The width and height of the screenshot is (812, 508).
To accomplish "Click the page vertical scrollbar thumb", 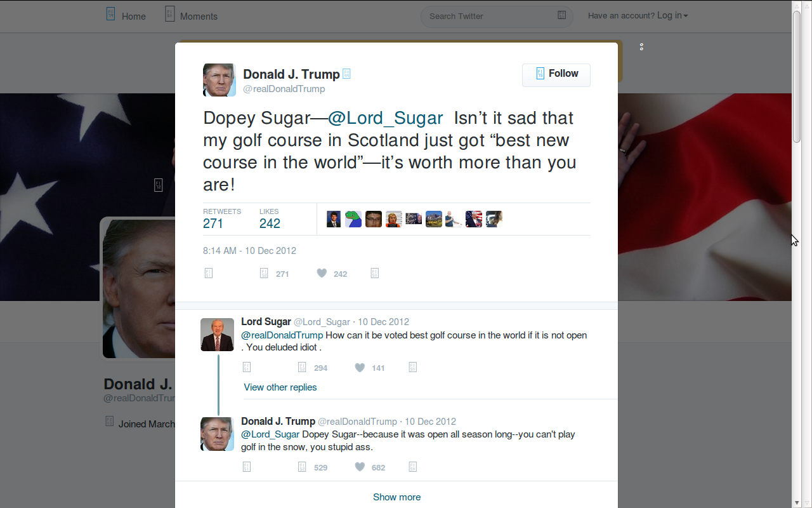I will click(797, 76).
